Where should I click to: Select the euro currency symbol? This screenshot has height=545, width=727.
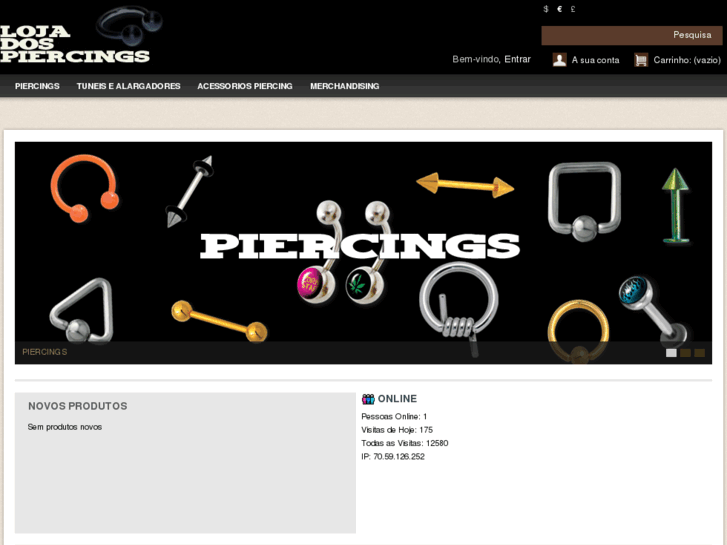tap(560, 9)
